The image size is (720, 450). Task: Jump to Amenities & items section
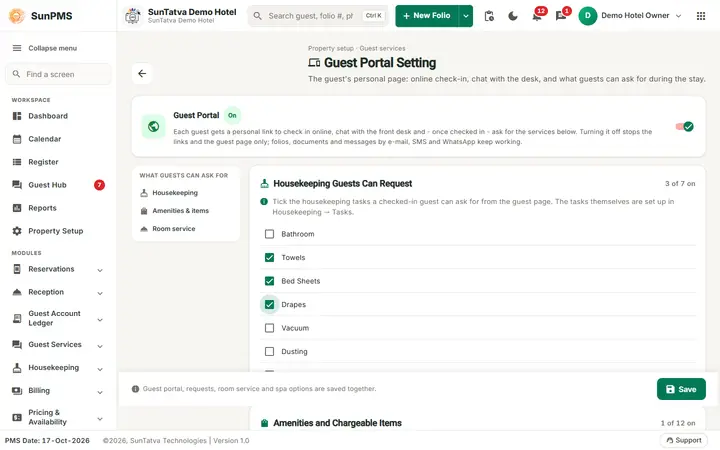(186, 211)
